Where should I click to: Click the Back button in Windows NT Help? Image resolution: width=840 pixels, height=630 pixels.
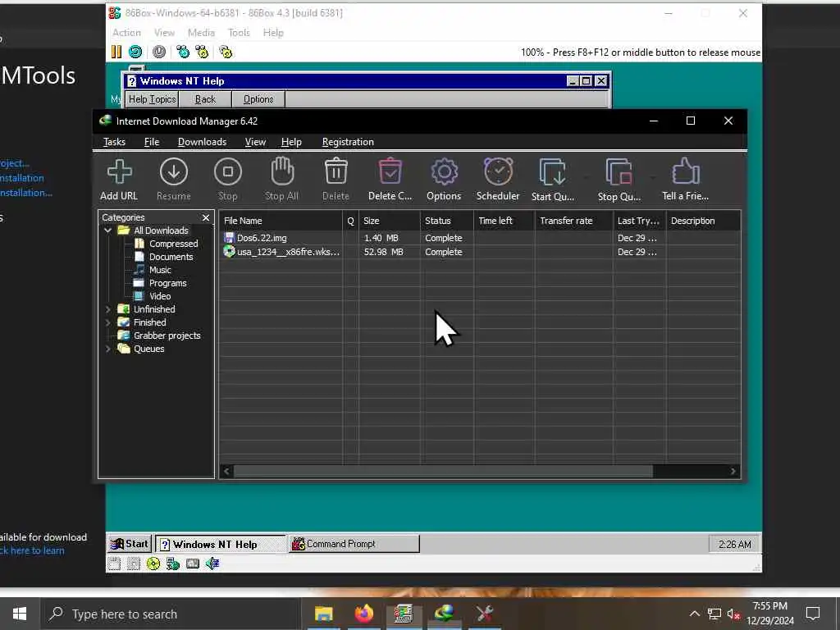coord(205,99)
